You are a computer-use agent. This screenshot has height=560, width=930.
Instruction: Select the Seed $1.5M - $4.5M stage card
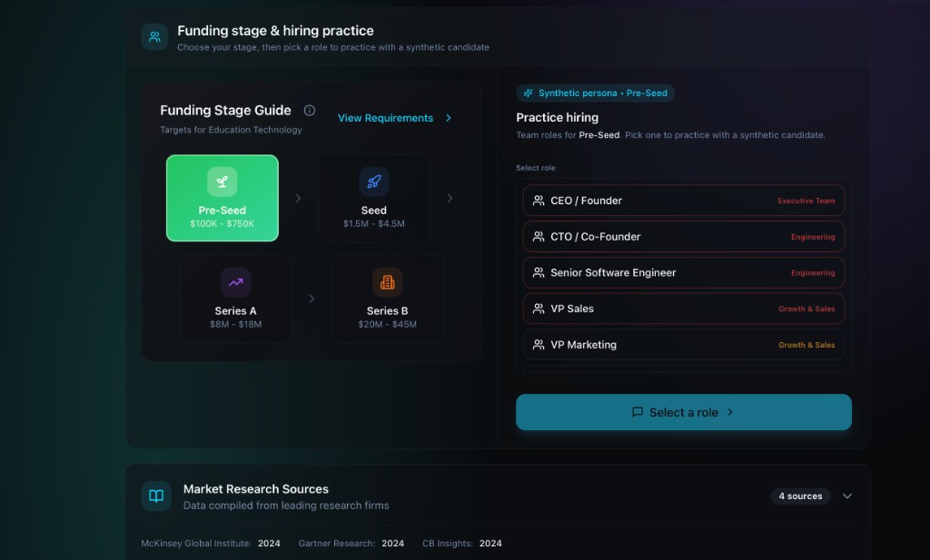373,198
